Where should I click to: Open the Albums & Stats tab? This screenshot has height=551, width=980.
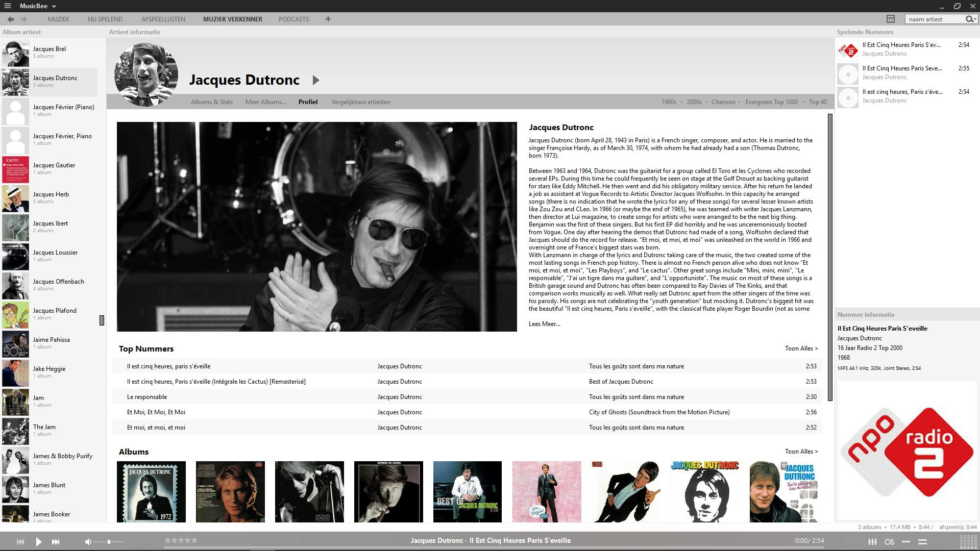(211, 102)
